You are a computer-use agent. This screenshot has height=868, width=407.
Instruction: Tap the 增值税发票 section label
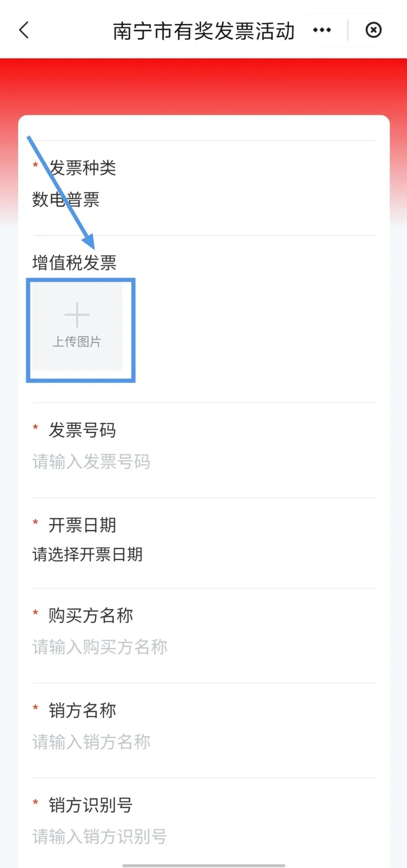[x=74, y=263]
